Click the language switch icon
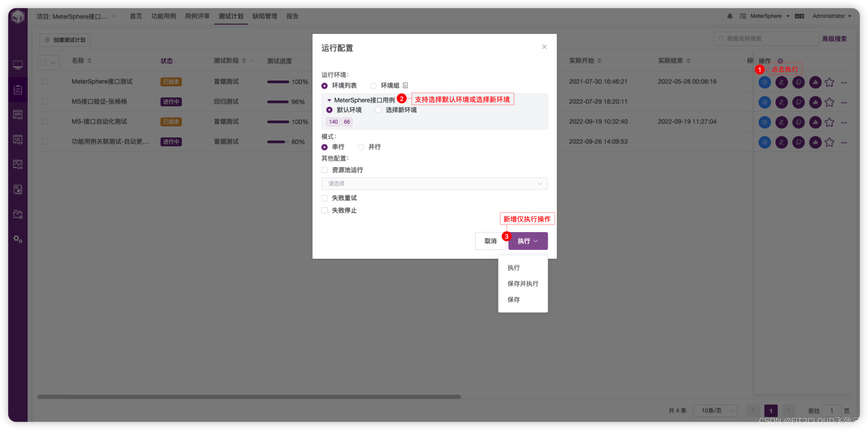The width and height of the screenshot is (868, 430). tap(799, 16)
